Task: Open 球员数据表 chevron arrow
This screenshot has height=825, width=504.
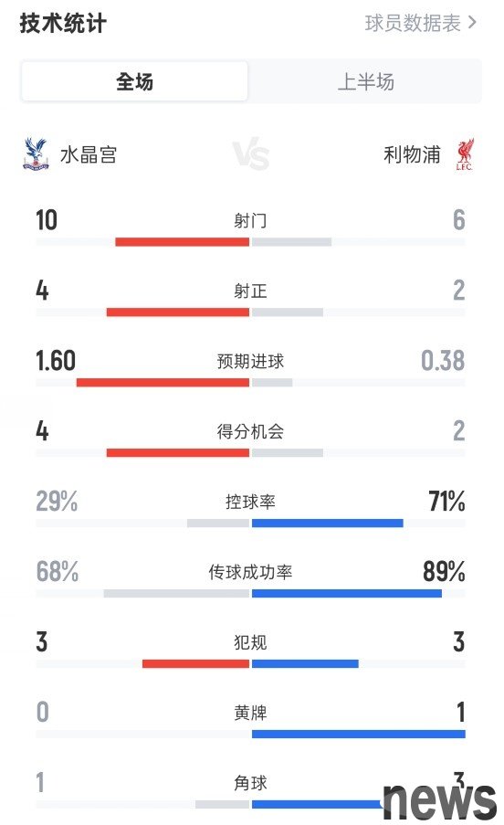Action: click(x=472, y=23)
